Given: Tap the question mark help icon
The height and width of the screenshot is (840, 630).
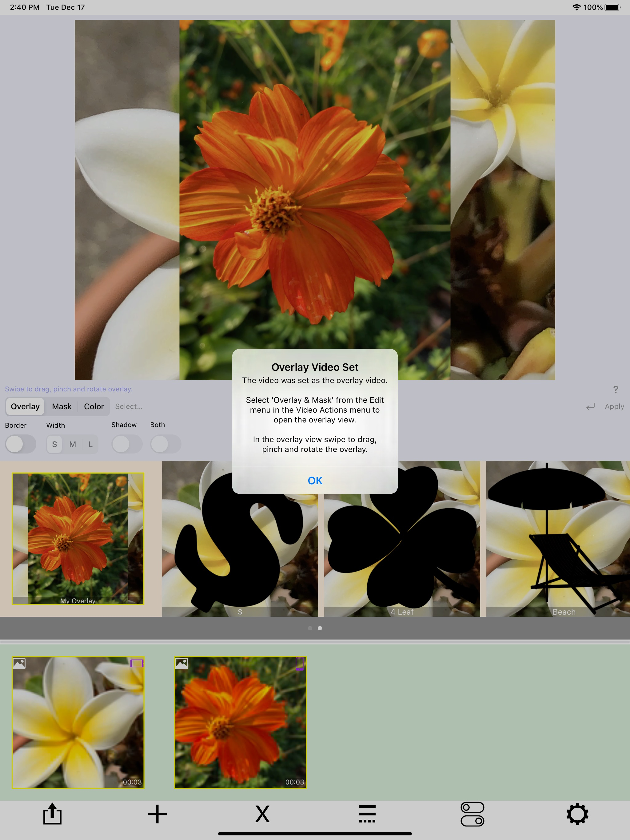Looking at the screenshot, I should pyautogui.click(x=616, y=389).
